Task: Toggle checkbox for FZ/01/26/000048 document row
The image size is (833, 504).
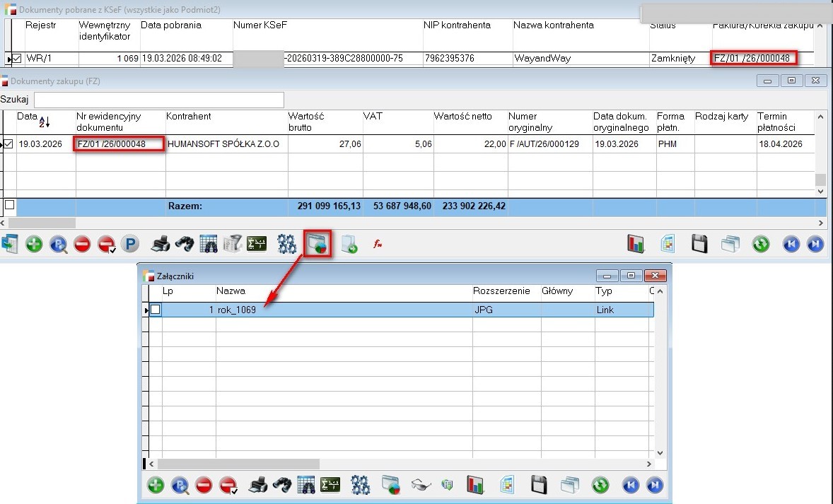Action: coord(8,144)
